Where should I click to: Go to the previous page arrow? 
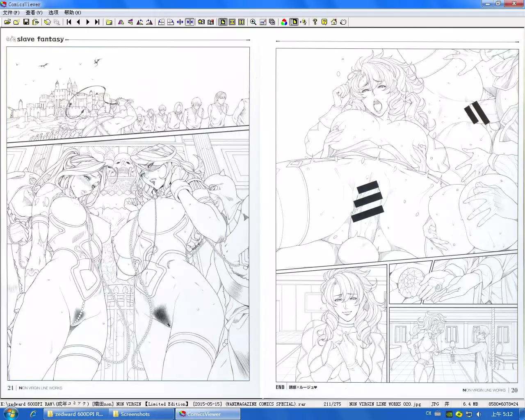(x=78, y=22)
